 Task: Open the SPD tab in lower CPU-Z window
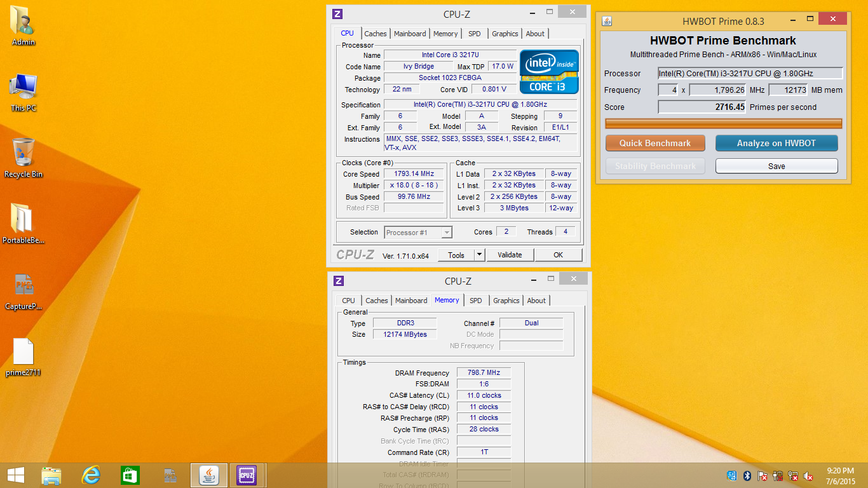click(x=476, y=301)
